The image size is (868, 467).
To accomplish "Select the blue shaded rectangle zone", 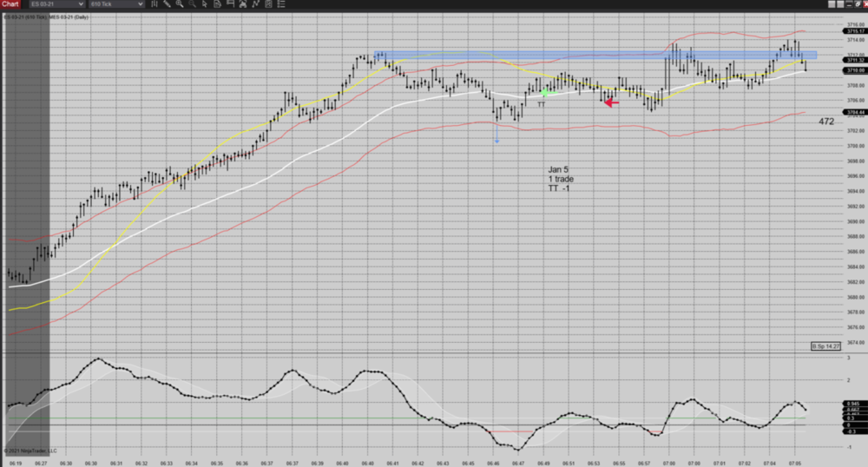I will (x=590, y=56).
